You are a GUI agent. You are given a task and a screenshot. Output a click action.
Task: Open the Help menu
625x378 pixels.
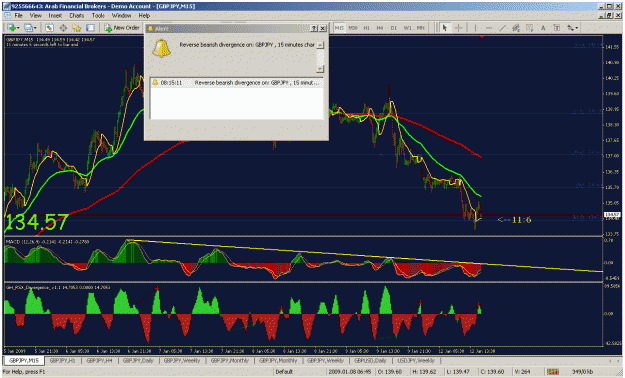pyautogui.click(x=144, y=16)
